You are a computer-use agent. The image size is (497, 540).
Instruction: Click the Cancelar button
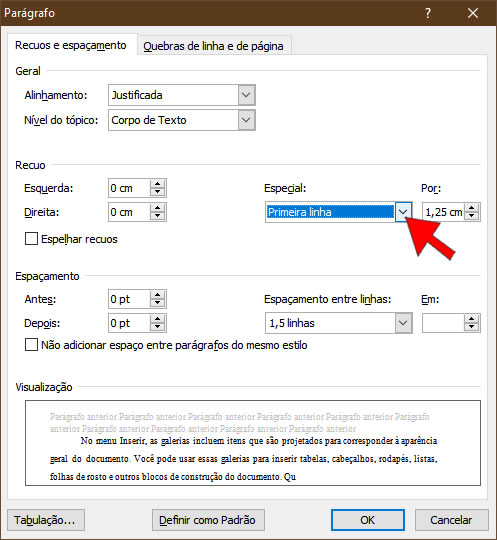[x=451, y=520]
